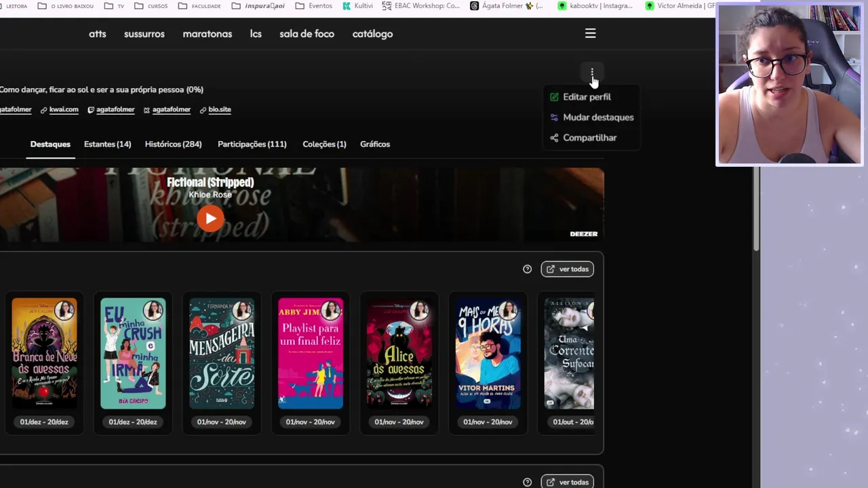
Task: Open catálogo in the navigation bar
Action: tap(372, 34)
